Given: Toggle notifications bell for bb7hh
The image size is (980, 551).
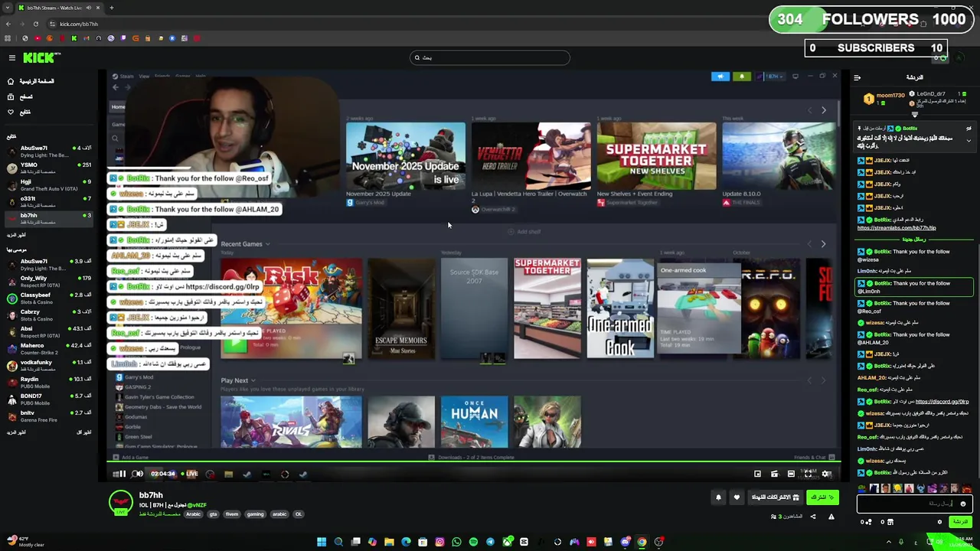Looking at the screenshot, I should point(718,497).
